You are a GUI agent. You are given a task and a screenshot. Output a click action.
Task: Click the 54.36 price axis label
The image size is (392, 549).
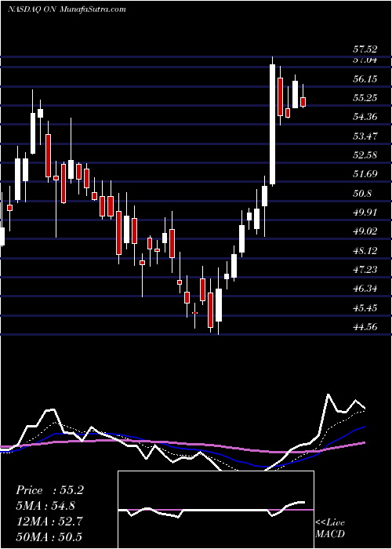(x=365, y=117)
